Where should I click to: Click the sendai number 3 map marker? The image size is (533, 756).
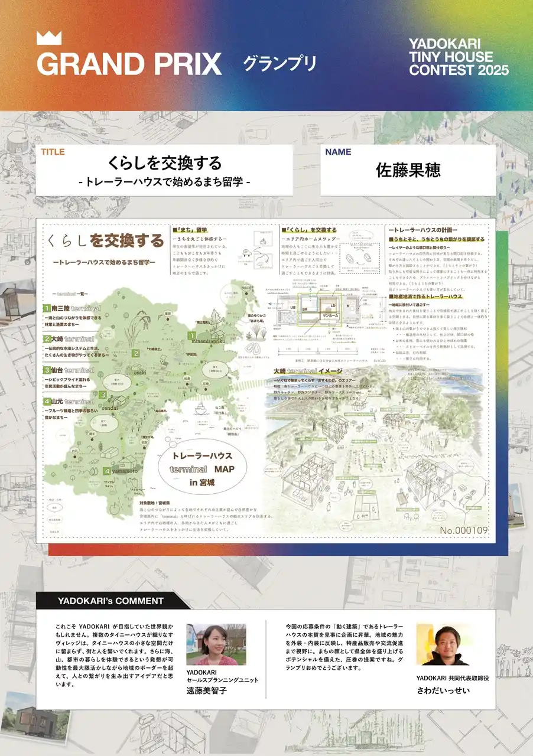(x=103, y=396)
